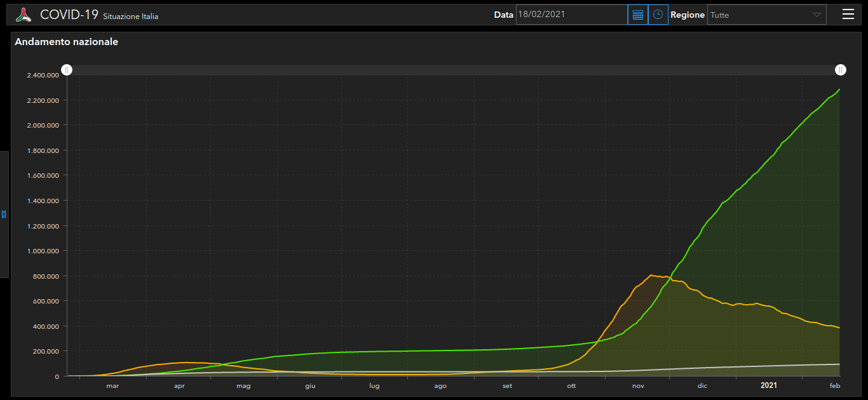Screen dimensions: 868x400
Task: Click the apr month label
Action: click(x=179, y=385)
